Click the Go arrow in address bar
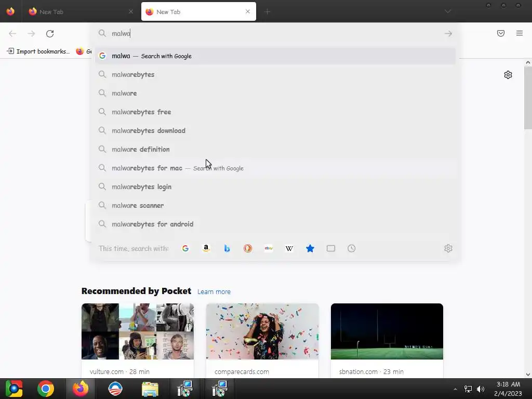This screenshot has height=399, width=532. (x=448, y=33)
